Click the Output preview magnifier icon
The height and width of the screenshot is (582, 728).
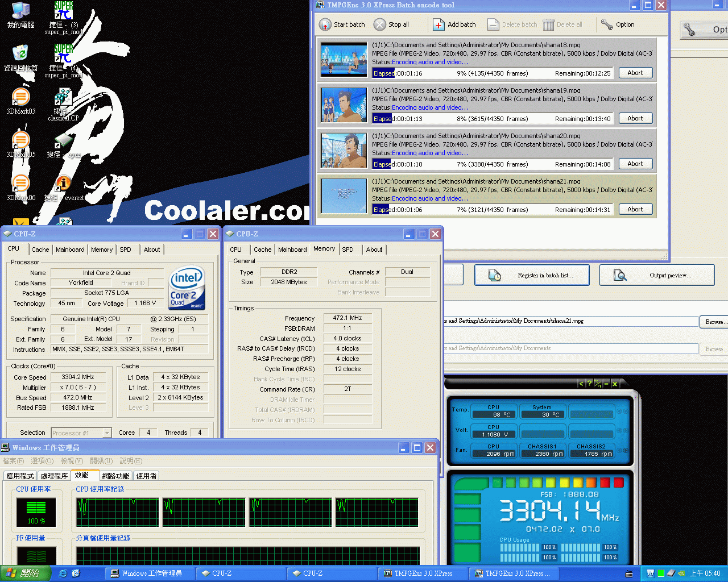tap(620, 275)
